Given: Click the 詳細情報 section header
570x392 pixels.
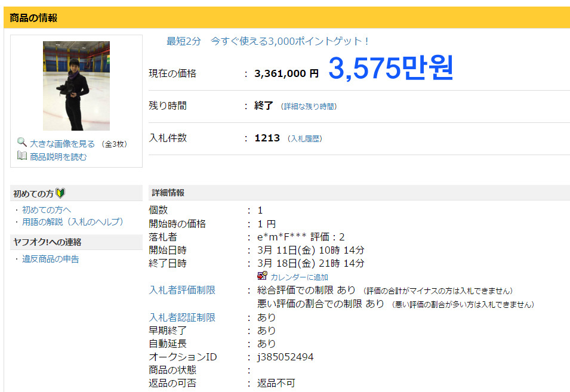Looking at the screenshot, I should click(x=359, y=193).
